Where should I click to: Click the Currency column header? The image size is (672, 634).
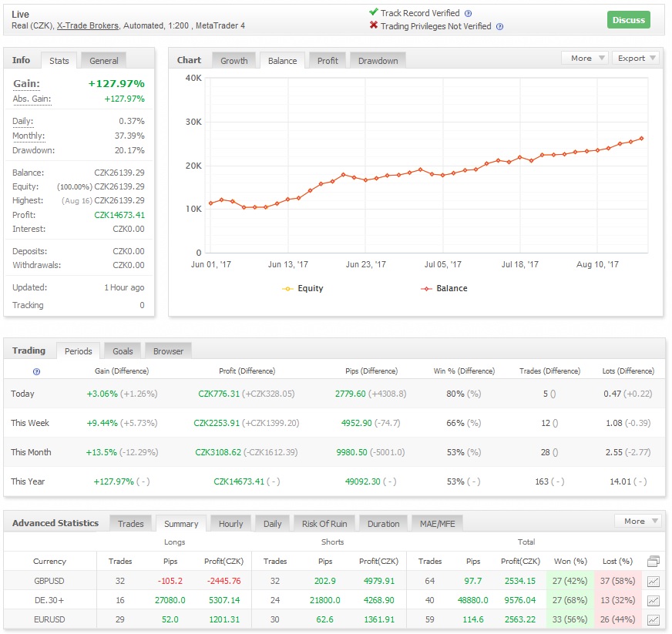[x=50, y=561]
